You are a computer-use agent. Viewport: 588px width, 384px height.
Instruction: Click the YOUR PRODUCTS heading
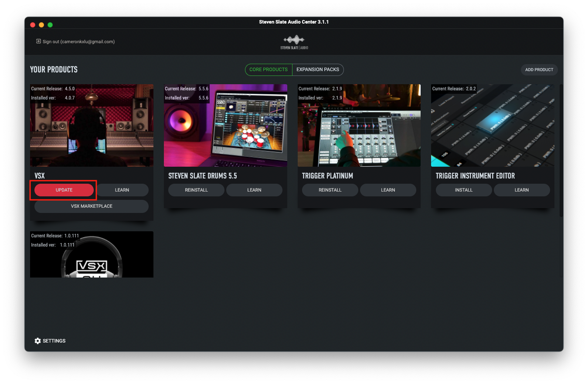54,69
